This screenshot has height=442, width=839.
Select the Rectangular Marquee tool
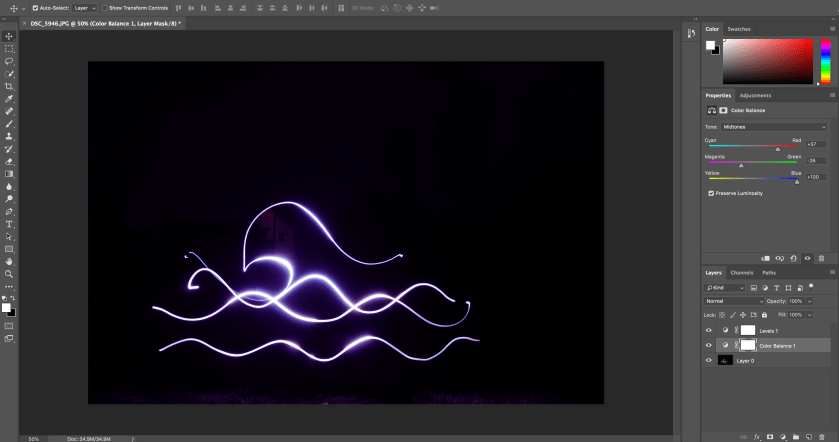coord(9,48)
